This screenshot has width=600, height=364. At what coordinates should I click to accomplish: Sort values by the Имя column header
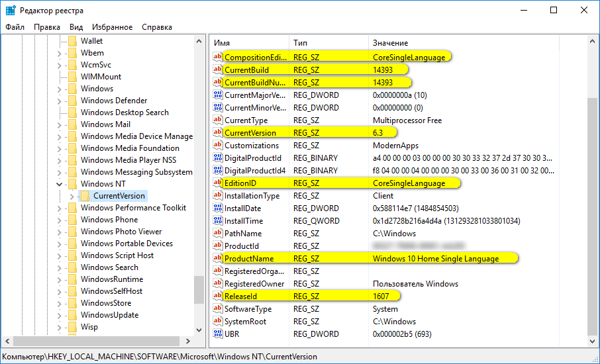click(249, 42)
